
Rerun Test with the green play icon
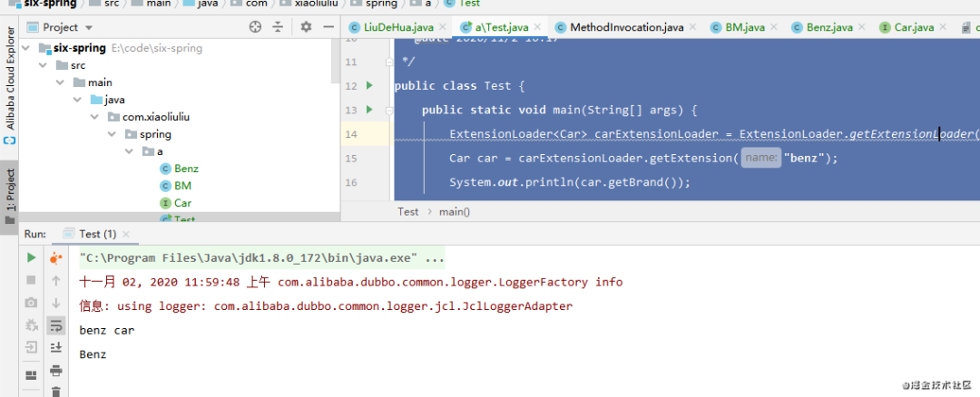pyautogui.click(x=31, y=257)
